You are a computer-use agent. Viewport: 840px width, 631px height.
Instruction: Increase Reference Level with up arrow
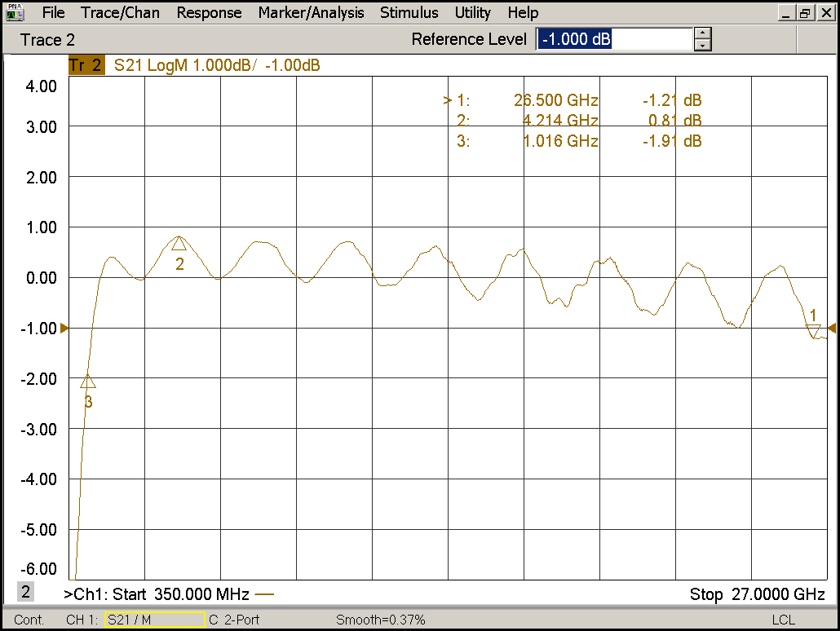[702, 33]
